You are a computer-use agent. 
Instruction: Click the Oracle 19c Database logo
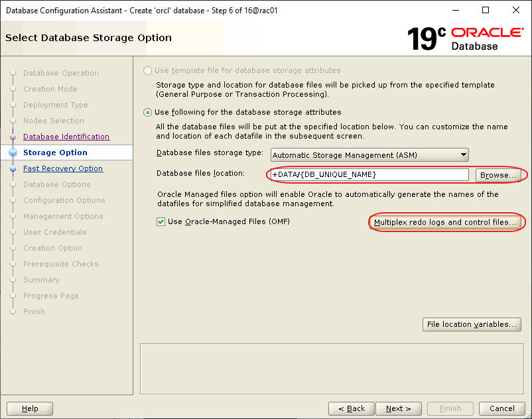pos(465,38)
